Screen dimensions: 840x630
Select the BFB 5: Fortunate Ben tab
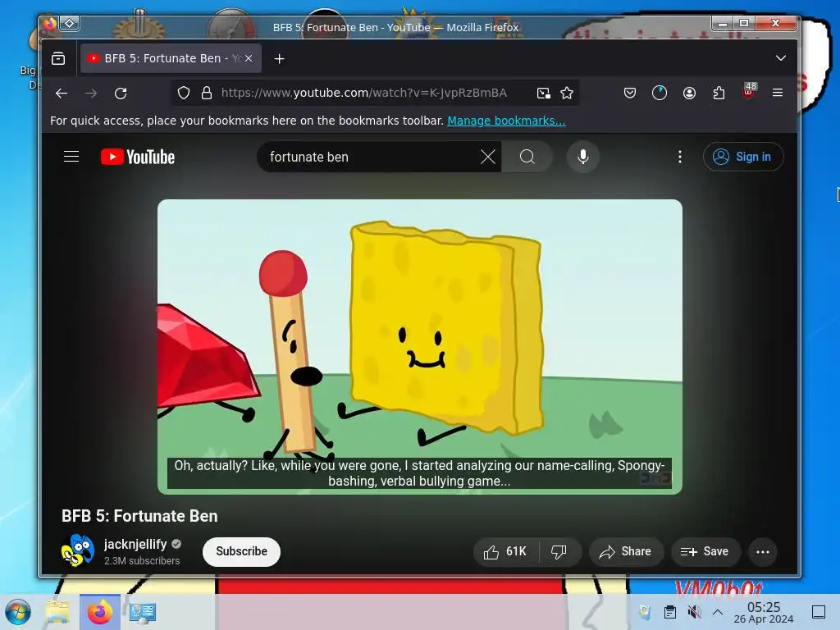(x=171, y=58)
